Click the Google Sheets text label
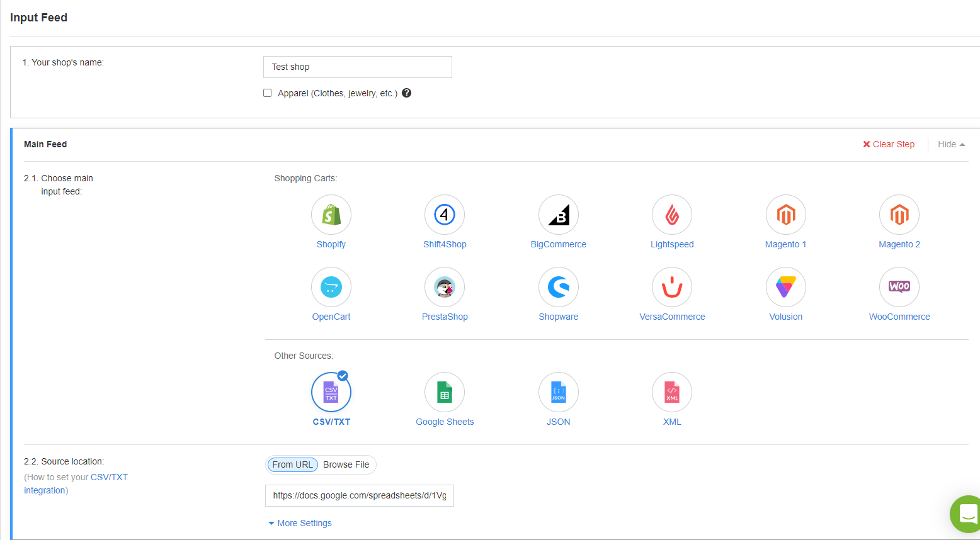The width and height of the screenshot is (980, 540). [x=445, y=422]
